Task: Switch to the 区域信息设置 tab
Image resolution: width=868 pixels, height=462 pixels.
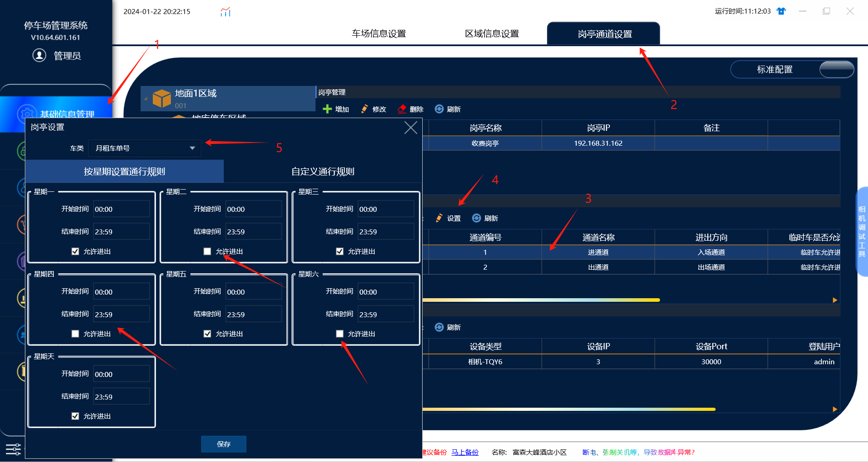Action: [x=492, y=33]
